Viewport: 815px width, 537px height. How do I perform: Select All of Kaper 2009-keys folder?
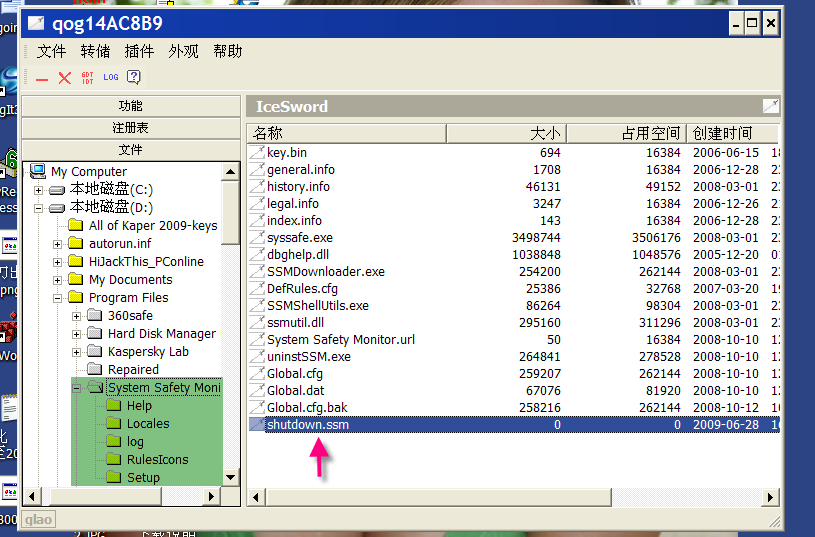pos(153,226)
